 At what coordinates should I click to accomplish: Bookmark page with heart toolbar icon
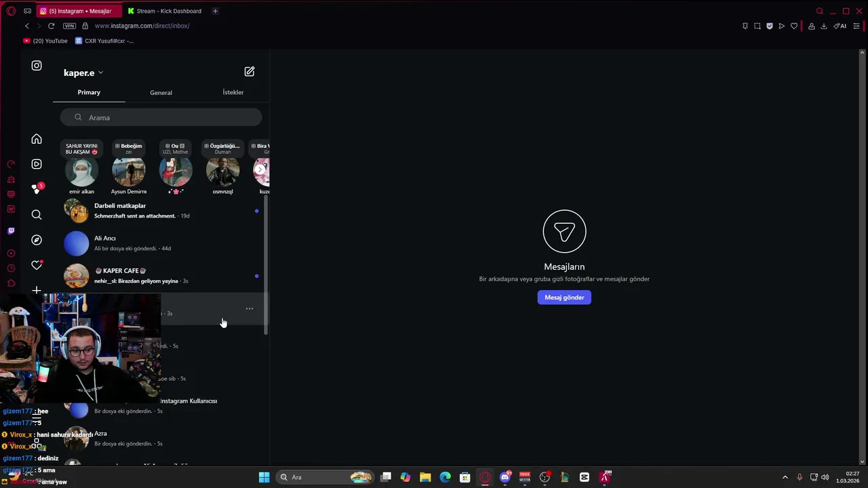pos(794,26)
